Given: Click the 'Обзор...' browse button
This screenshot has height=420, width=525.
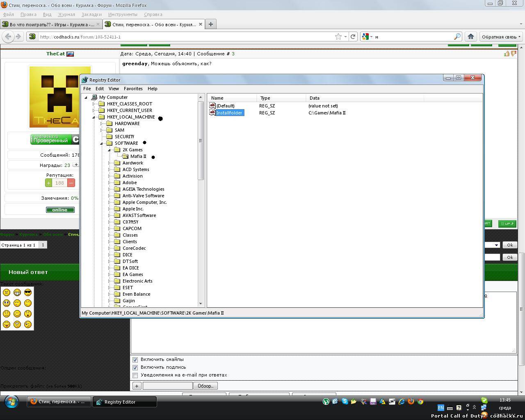Looking at the screenshot, I should (205, 386).
